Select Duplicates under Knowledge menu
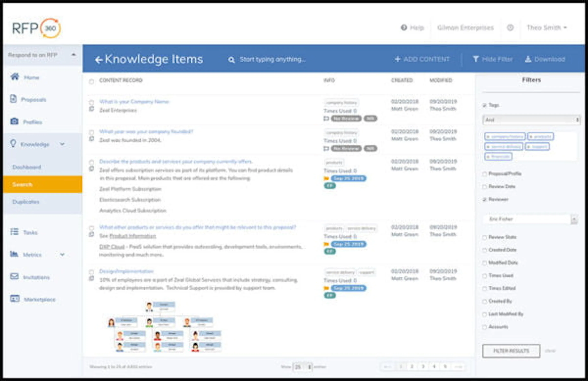This screenshot has width=588, height=381. tap(26, 202)
